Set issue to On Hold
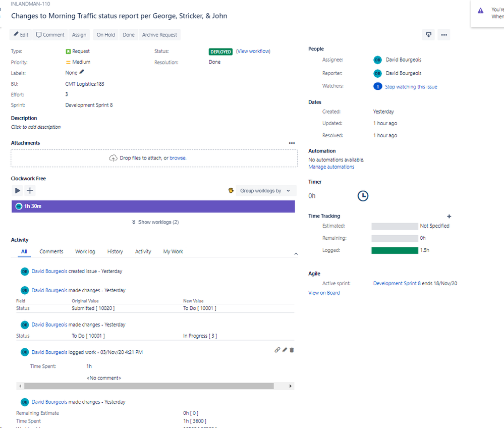The image size is (504, 428). tap(106, 35)
